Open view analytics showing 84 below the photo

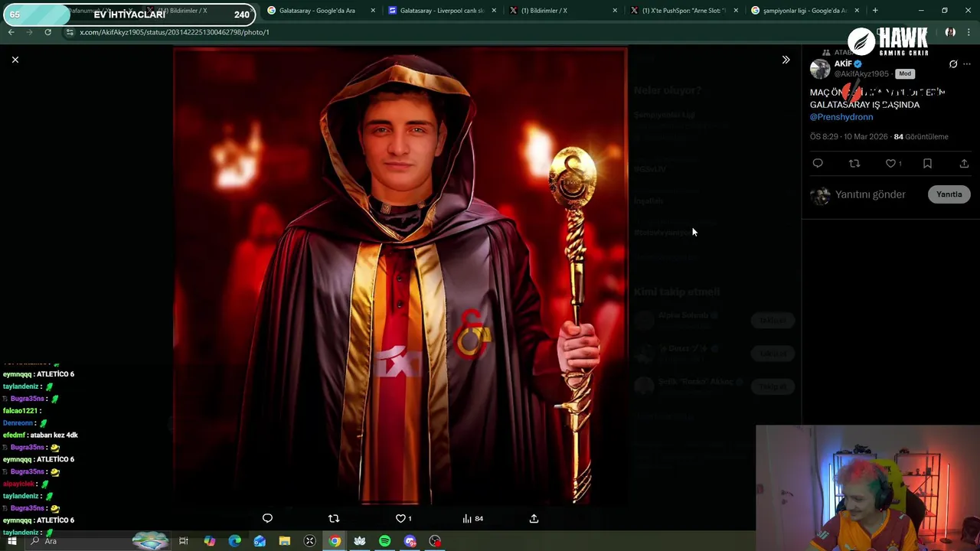point(472,518)
